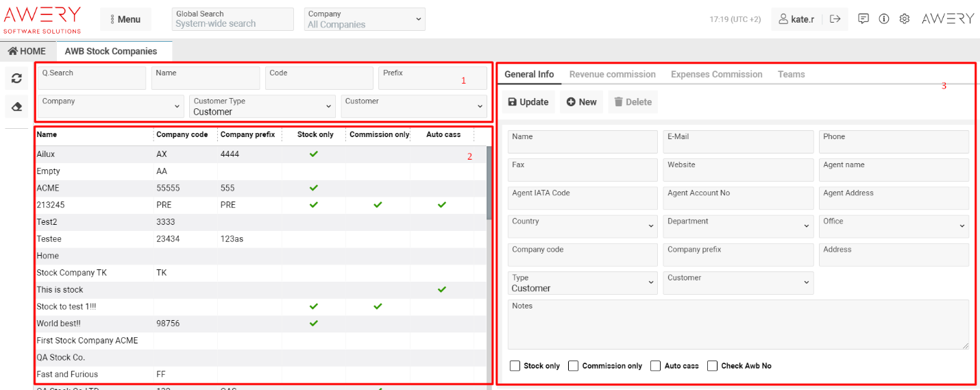Click the Update button
The image size is (980, 390).
[528, 102]
